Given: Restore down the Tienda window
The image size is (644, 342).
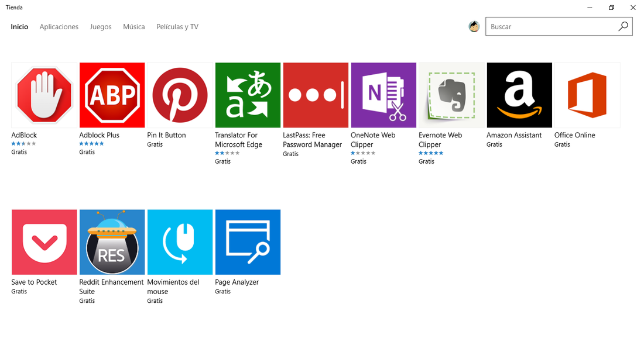Looking at the screenshot, I should tap(611, 8).
